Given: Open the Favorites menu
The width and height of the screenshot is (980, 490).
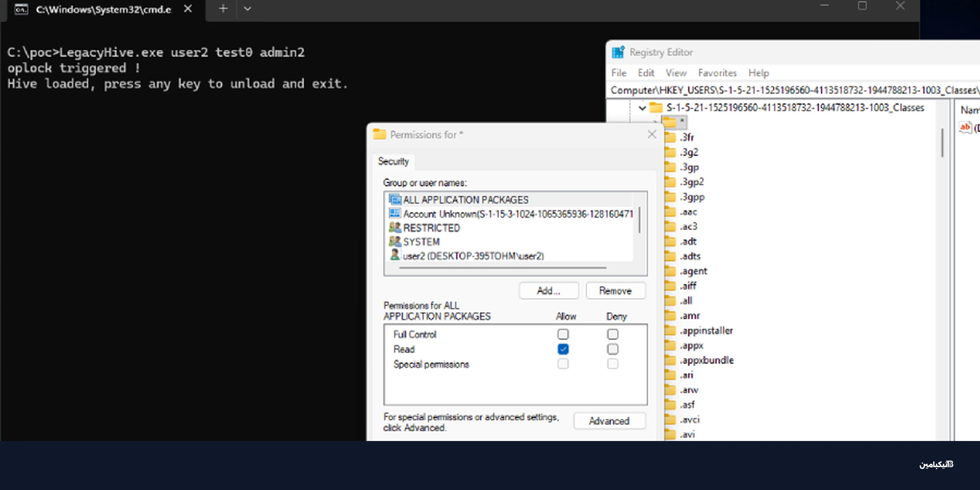Looking at the screenshot, I should tap(717, 73).
